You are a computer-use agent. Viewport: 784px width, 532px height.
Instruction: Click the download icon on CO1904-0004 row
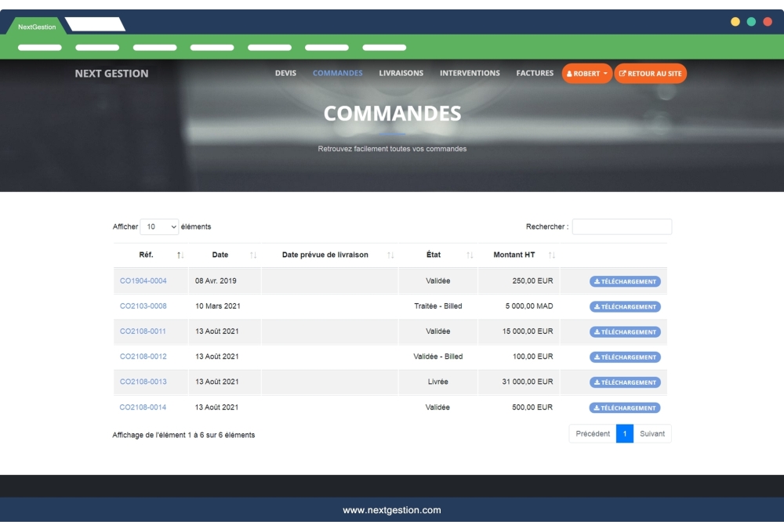[x=597, y=282]
